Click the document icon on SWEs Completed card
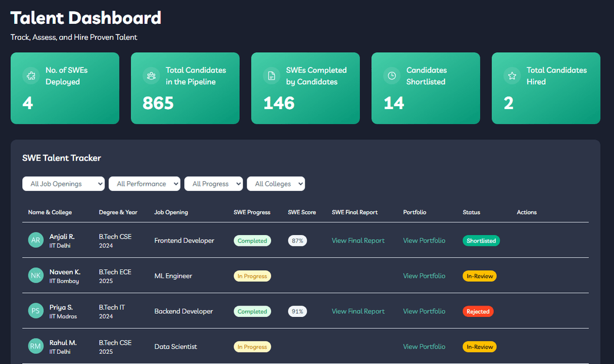 click(x=271, y=76)
